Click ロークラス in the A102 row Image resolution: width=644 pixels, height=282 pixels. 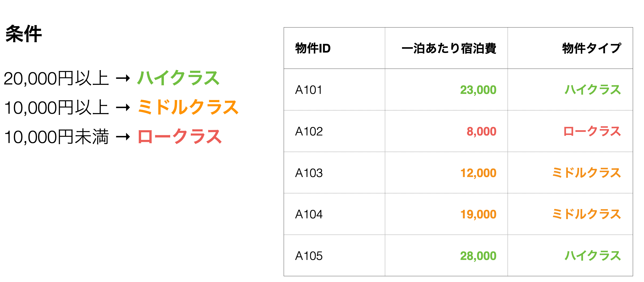[592, 132]
